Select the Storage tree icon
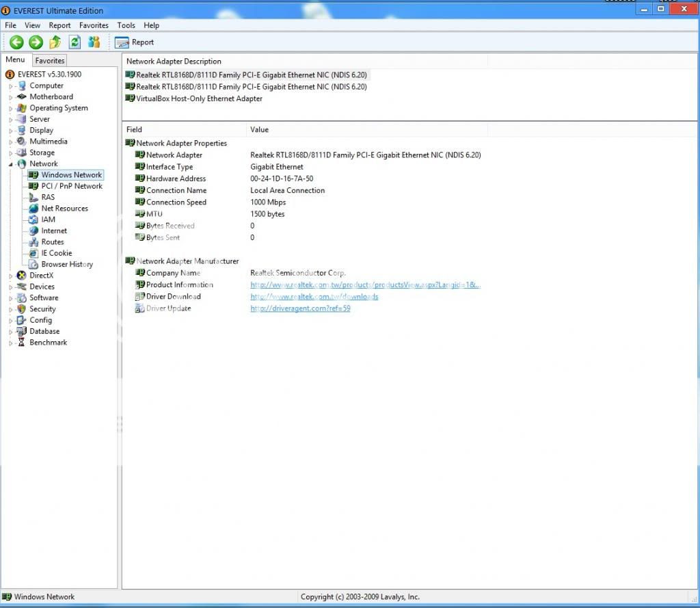Image resolution: width=700 pixels, height=608 pixels. coord(21,153)
